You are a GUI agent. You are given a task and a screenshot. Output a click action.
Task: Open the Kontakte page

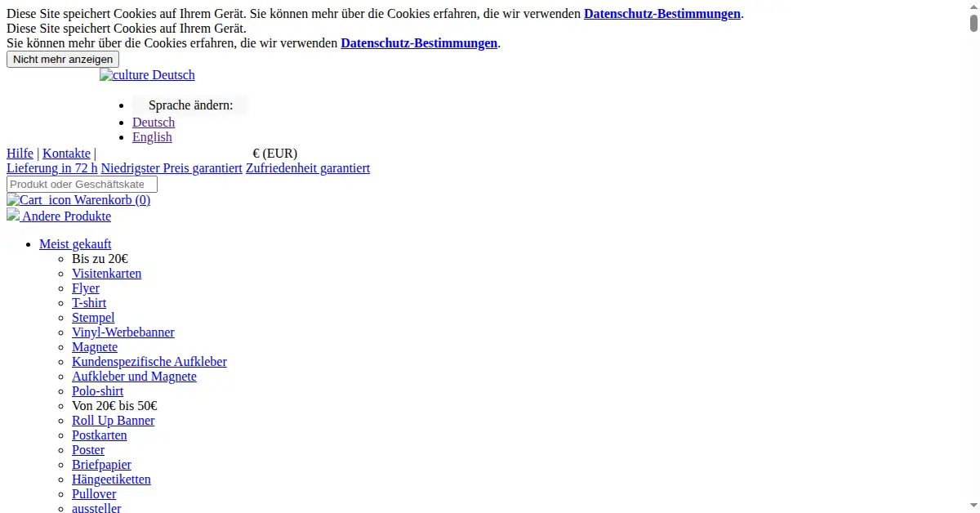pos(66,154)
